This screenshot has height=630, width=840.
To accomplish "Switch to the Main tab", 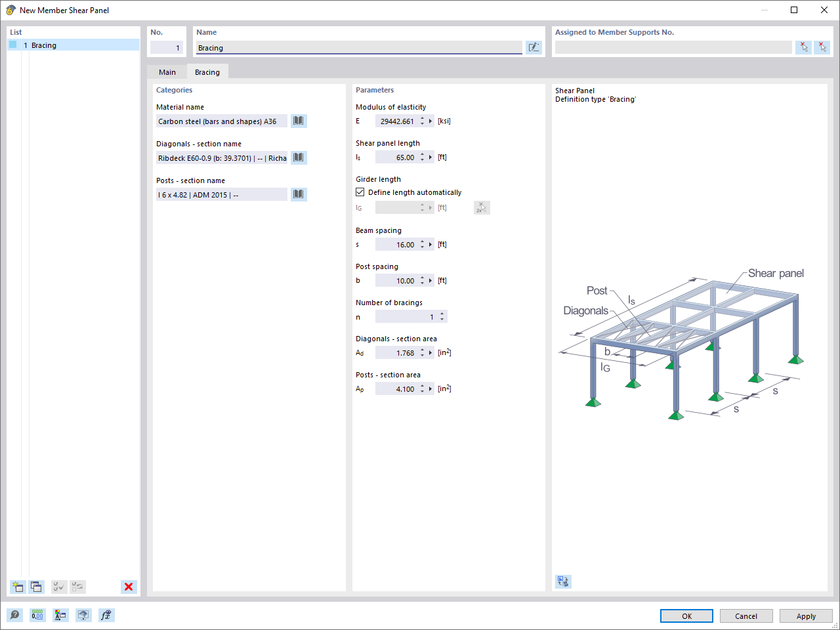I will (x=167, y=72).
